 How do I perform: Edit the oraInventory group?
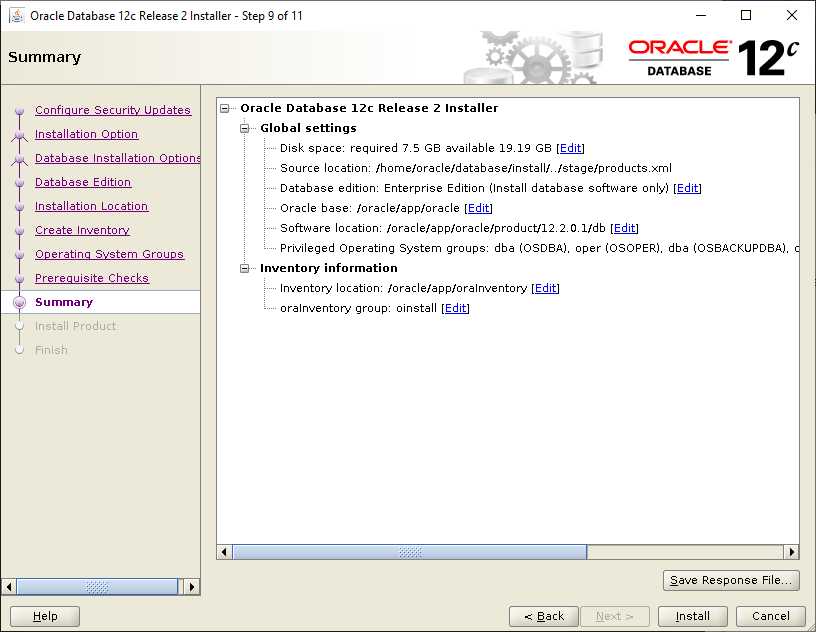(x=455, y=308)
